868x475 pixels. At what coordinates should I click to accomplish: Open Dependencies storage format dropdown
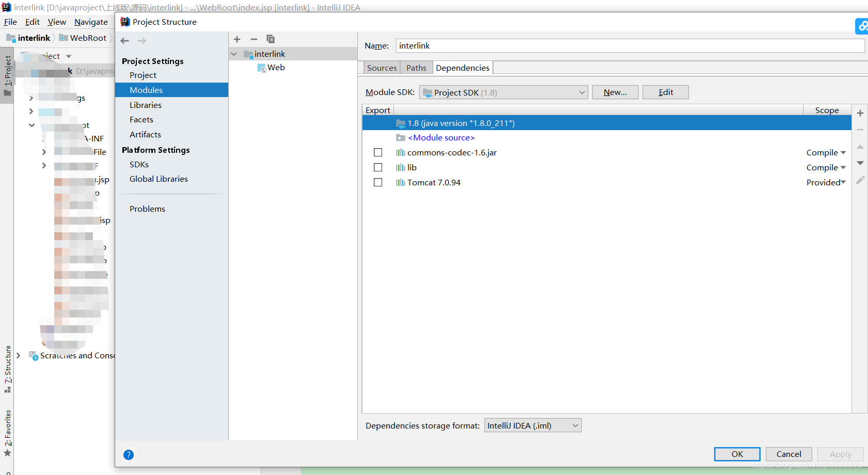click(533, 425)
